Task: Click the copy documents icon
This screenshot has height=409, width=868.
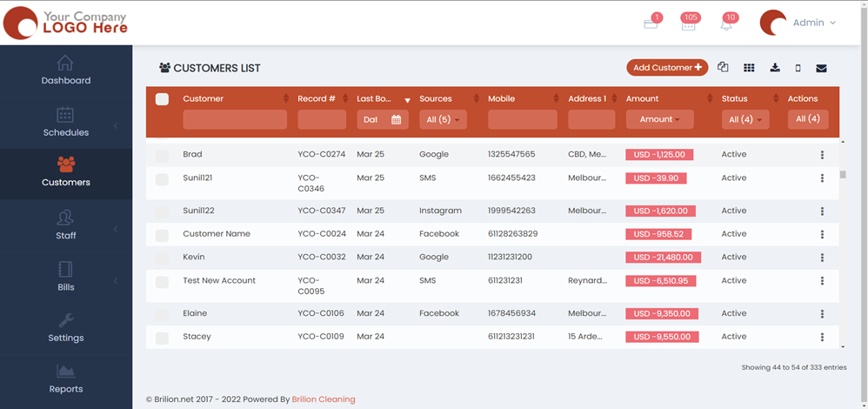Action: tap(723, 68)
